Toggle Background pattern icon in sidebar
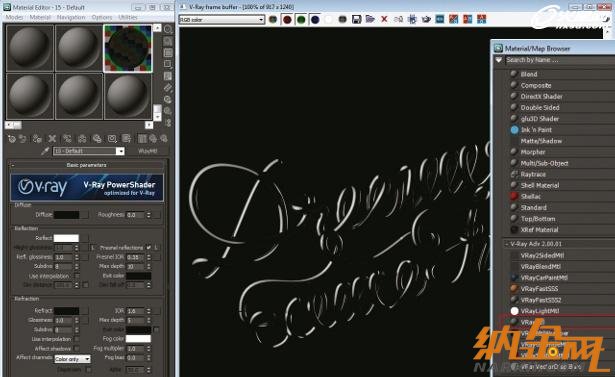This screenshot has height=377, width=615. tap(168, 53)
